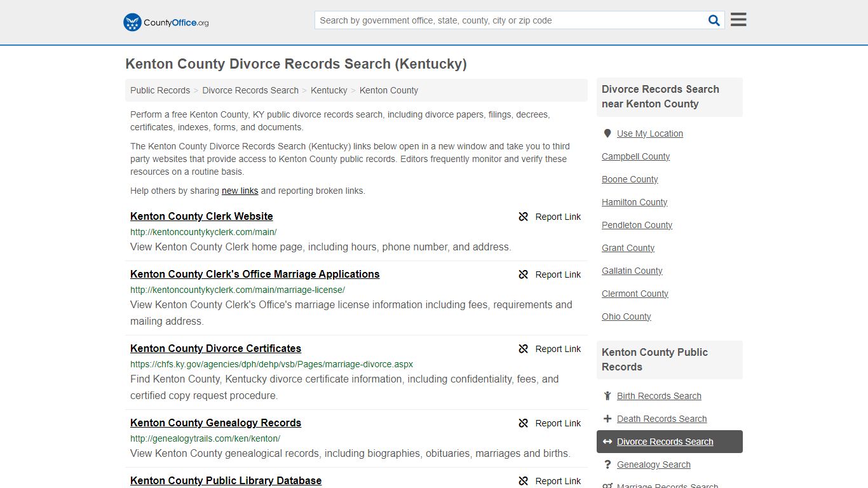868x488 pixels.
Task: Open the hamburger menu icon
Action: [x=738, y=20]
